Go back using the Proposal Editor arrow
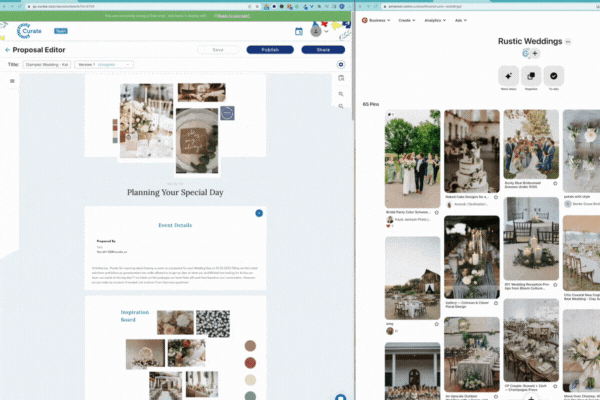Screen dimensions: 600x400 8,49
